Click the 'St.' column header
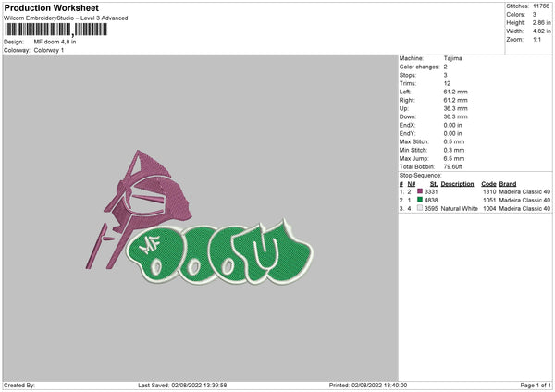Screen dimensions: 555x392 434,184
